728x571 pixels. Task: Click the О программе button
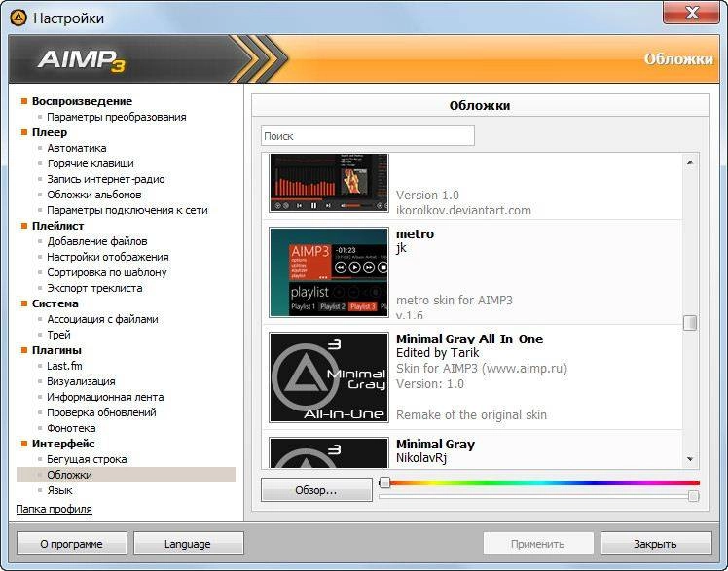click(x=71, y=543)
